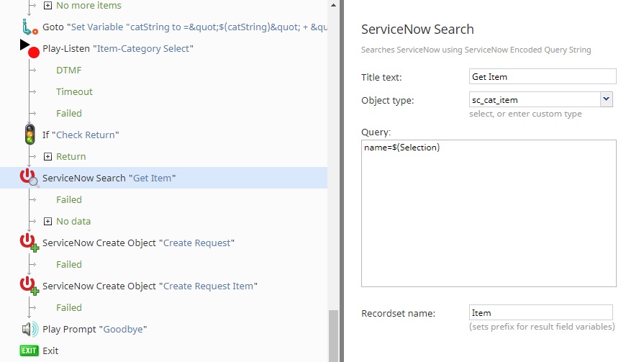Click the tree scrollbar up arrow
This screenshot has width=644, height=362.
[x=333, y=5]
